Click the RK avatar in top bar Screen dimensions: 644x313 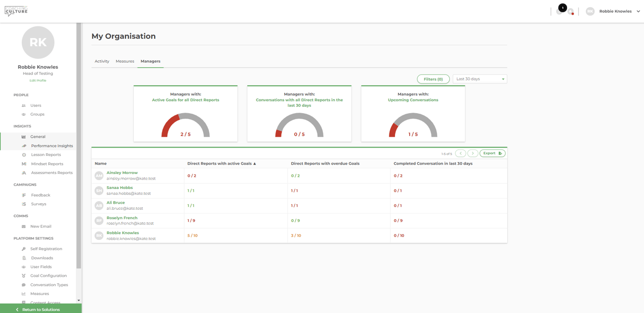(590, 11)
